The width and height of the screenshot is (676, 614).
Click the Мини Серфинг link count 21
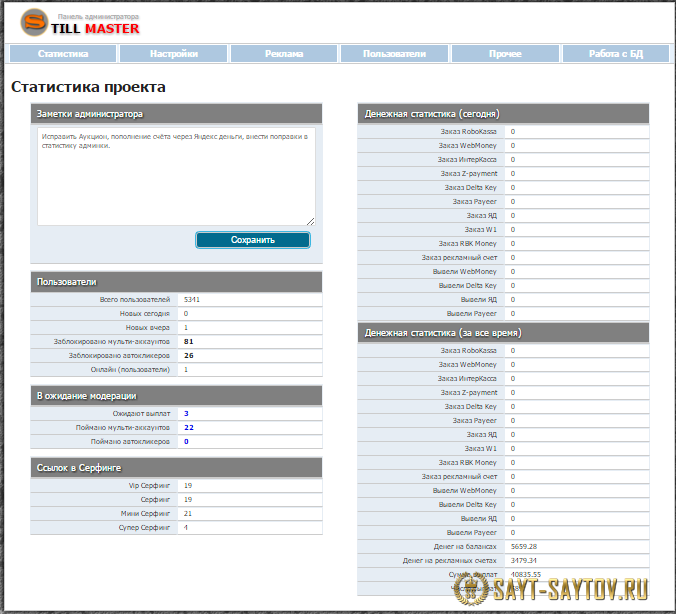coord(188,513)
